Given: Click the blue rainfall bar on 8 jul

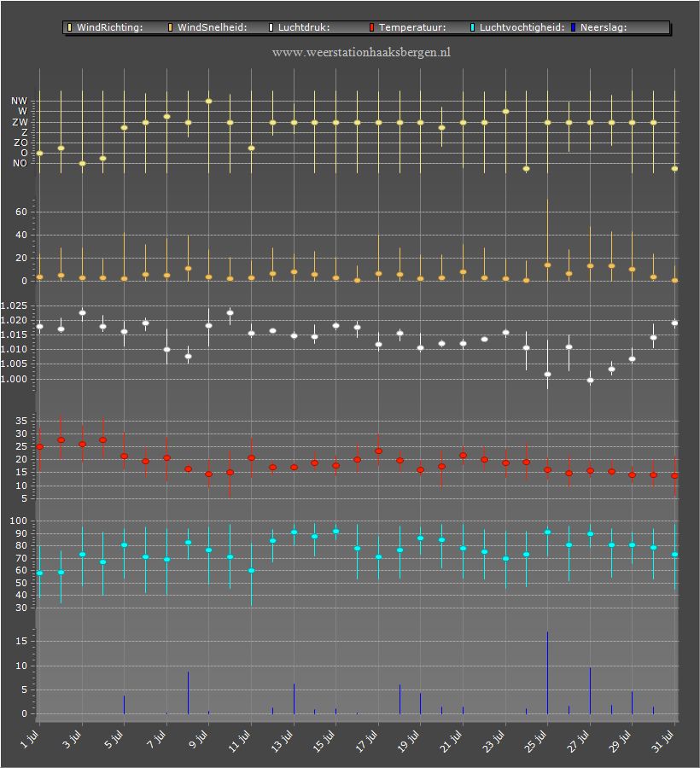Looking at the screenshot, I should tap(188, 693).
